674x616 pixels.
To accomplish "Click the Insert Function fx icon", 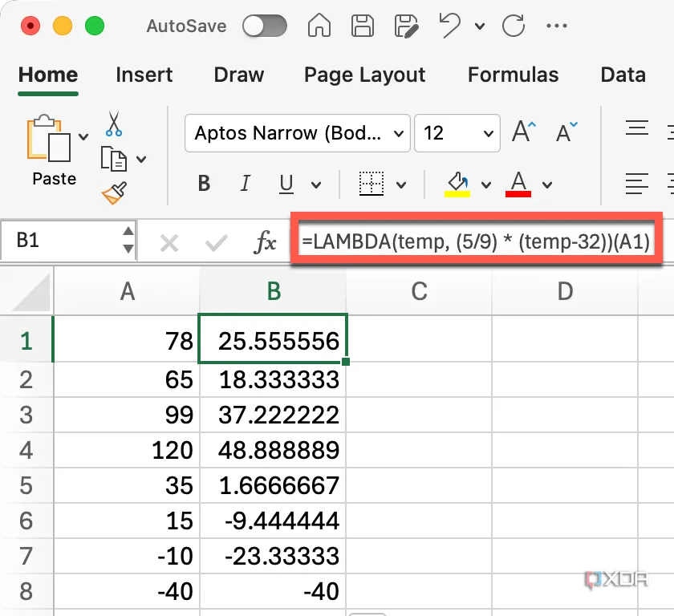I will pyautogui.click(x=265, y=241).
